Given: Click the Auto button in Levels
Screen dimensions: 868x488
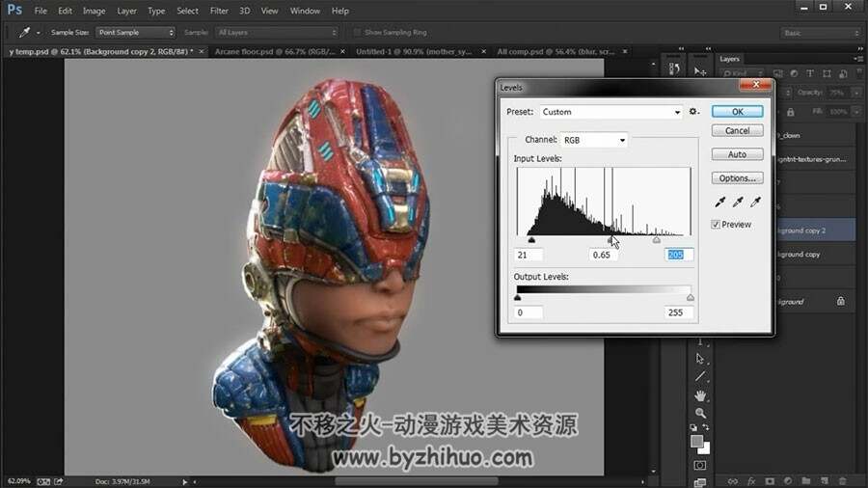Looking at the screenshot, I should (738, 154).
